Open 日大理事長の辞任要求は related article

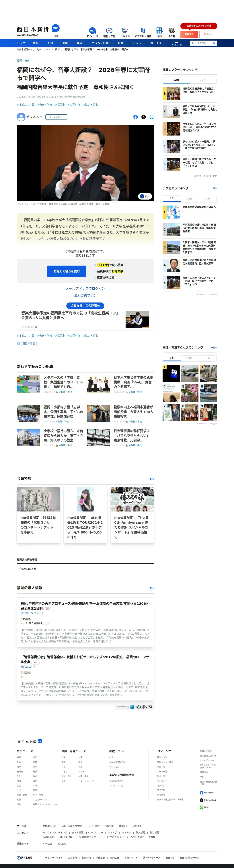click(120, 437)
